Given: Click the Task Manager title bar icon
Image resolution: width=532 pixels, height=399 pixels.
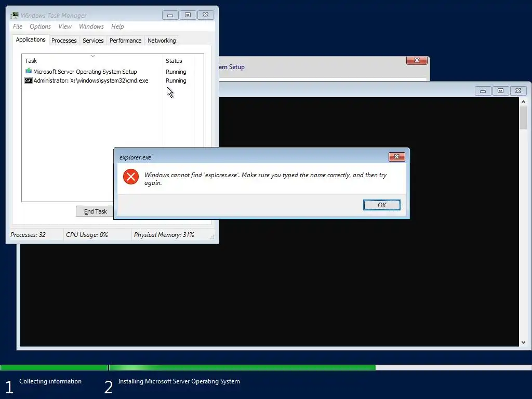Looking at the screenshot, I should coord(14,15).
